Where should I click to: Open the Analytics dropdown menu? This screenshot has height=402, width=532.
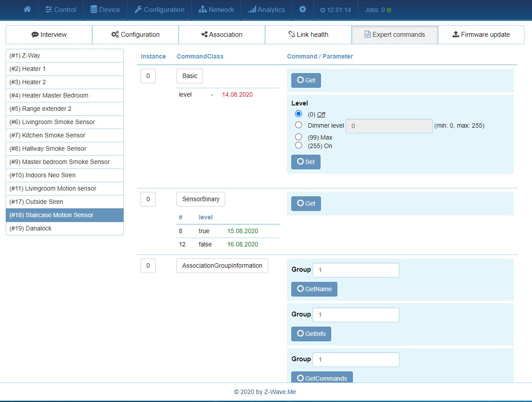pyautogui.click(x=266, y=10)
